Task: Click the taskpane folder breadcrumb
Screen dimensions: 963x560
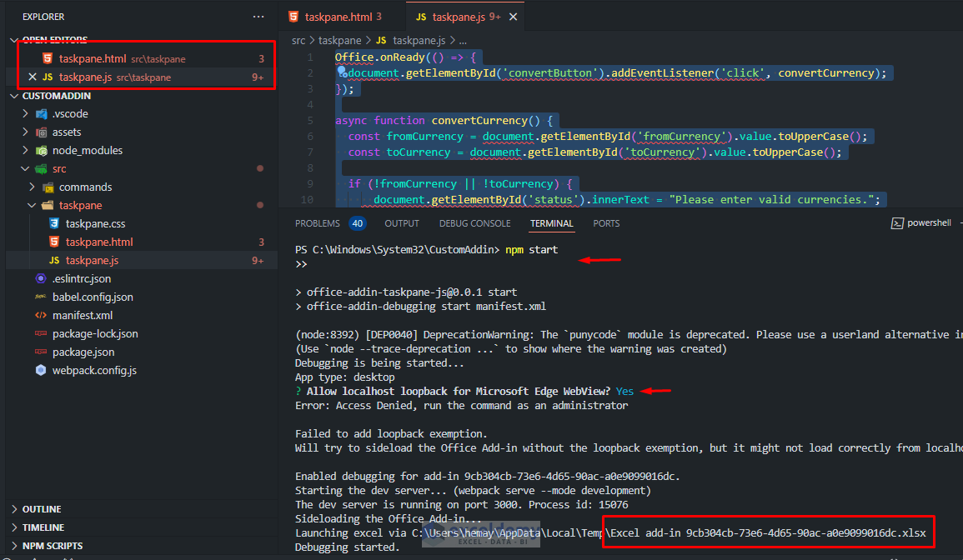Action: 339,41
